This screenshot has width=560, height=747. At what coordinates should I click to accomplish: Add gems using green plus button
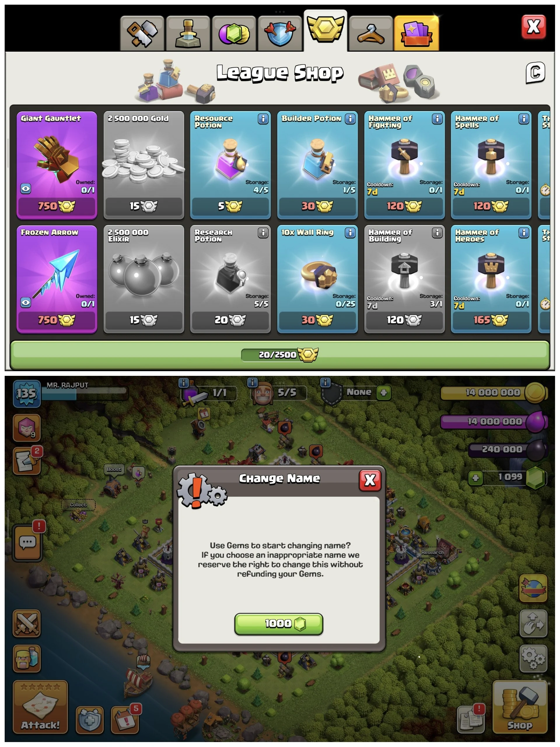coord(475,478)
